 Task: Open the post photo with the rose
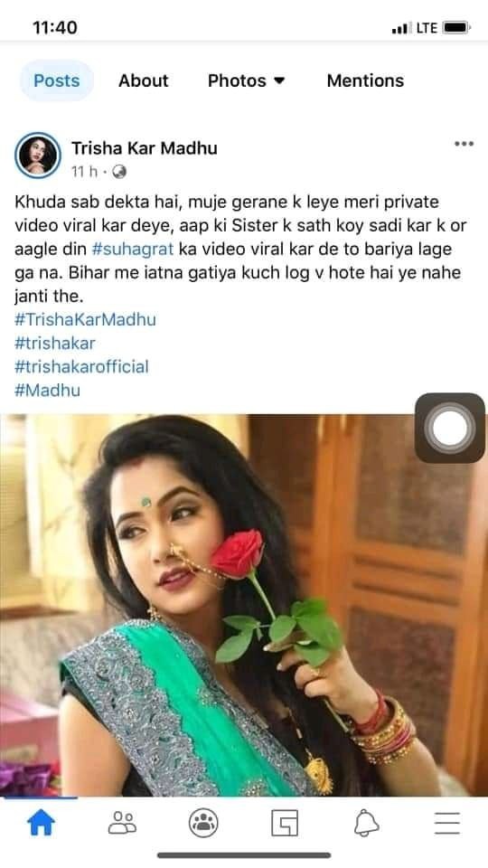[x=244, y=605]
